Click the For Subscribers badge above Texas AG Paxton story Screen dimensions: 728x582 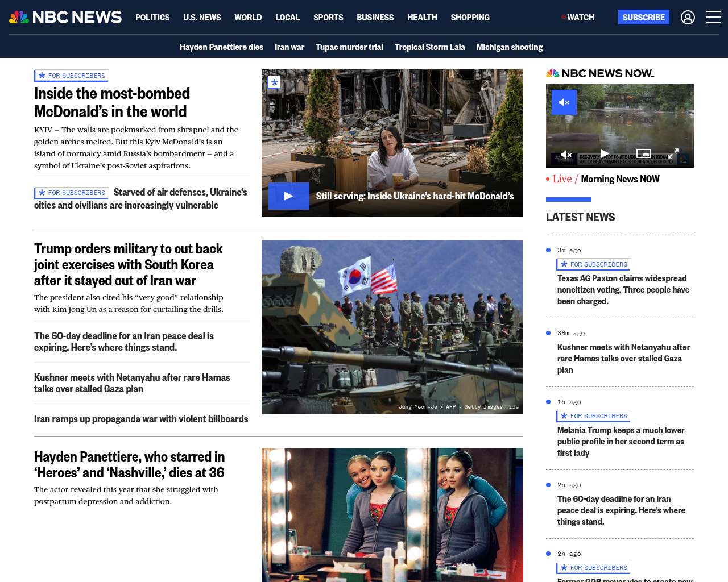[594, 264]
